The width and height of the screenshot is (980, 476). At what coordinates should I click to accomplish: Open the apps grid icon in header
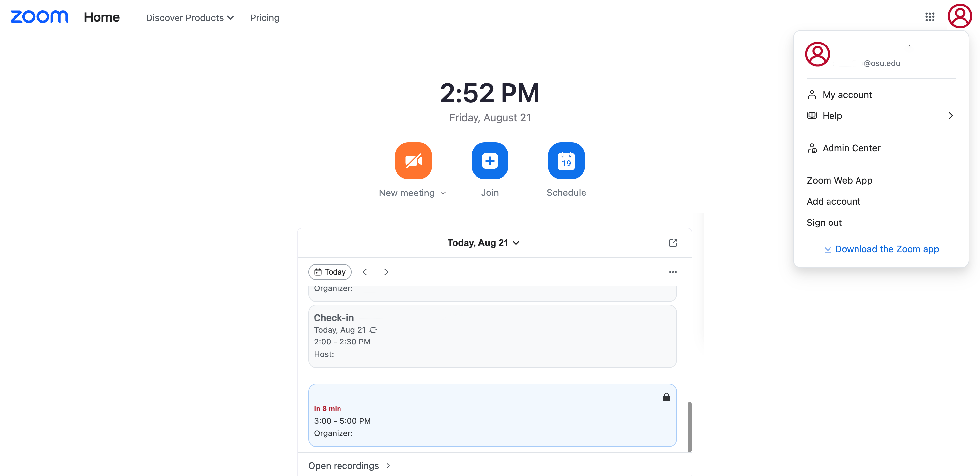(930, 17)
